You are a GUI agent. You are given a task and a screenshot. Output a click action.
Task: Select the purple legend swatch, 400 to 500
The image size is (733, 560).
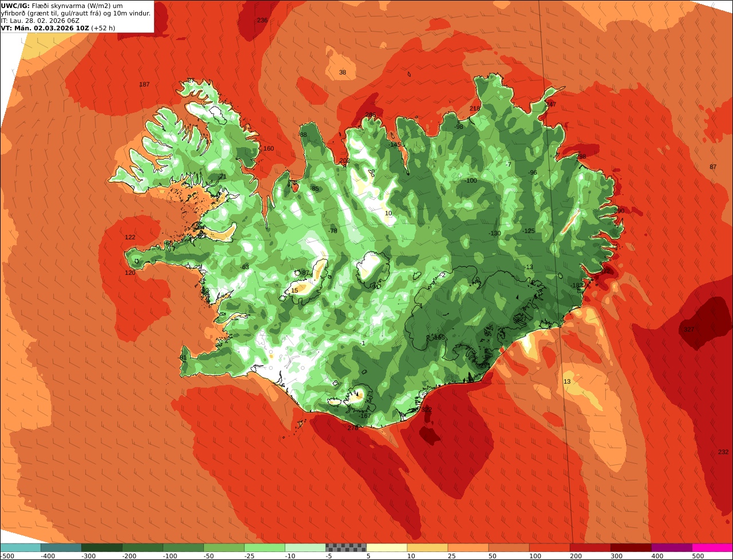tap(671, 548)
